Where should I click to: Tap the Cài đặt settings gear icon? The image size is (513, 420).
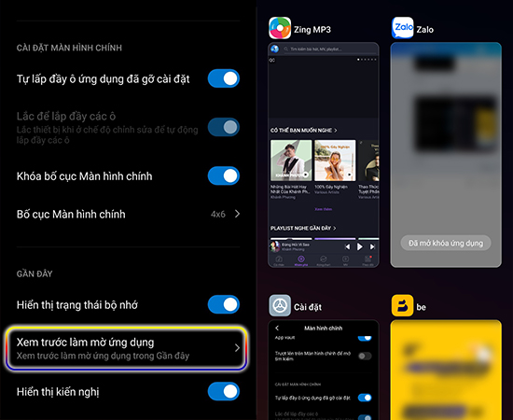(x=280, y=305)
